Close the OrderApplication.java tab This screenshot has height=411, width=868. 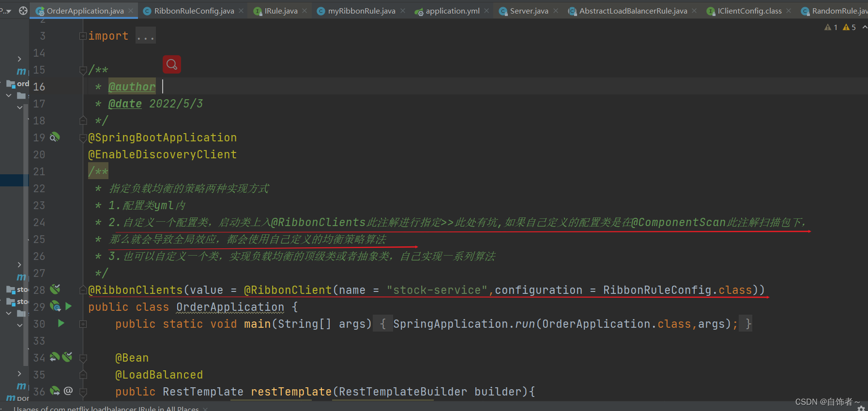131,11
